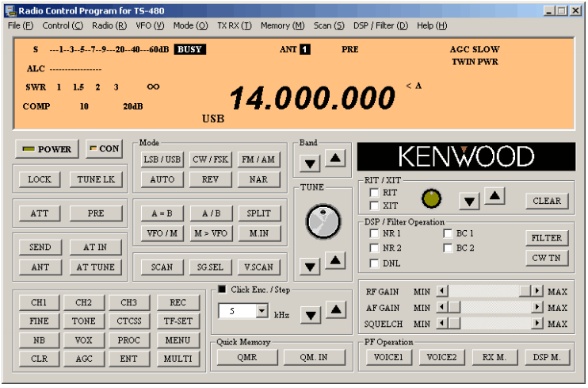
Task: Click the main TUNE dial knob
Action: point(323,221)
